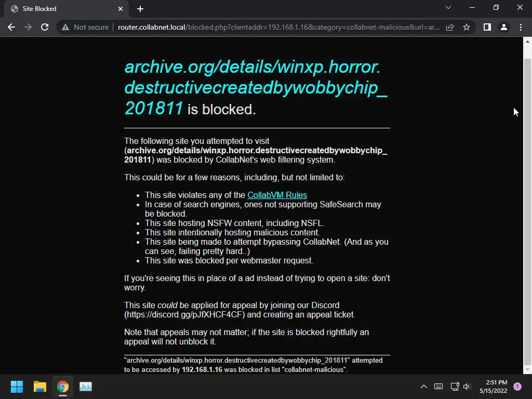Image resolution: width=532 pixels, height=399 pixels.
Task: Go back to the previous page
Action: (x=11, y=27)
